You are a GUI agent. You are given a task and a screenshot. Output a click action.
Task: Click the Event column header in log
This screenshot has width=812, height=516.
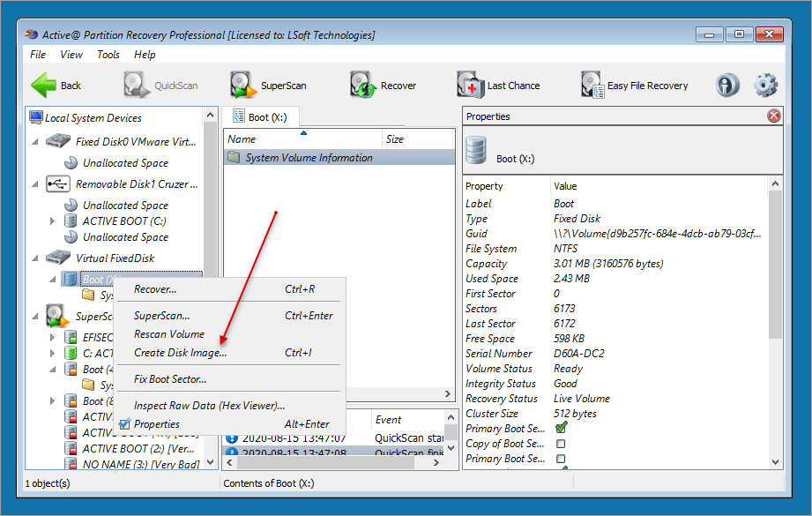407,420
